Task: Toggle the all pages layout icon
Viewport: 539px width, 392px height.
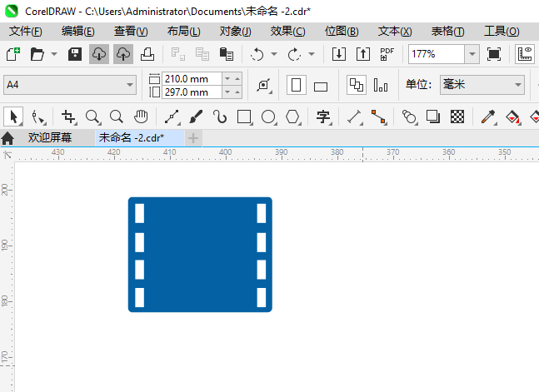Action: click(x=356, y=85)
